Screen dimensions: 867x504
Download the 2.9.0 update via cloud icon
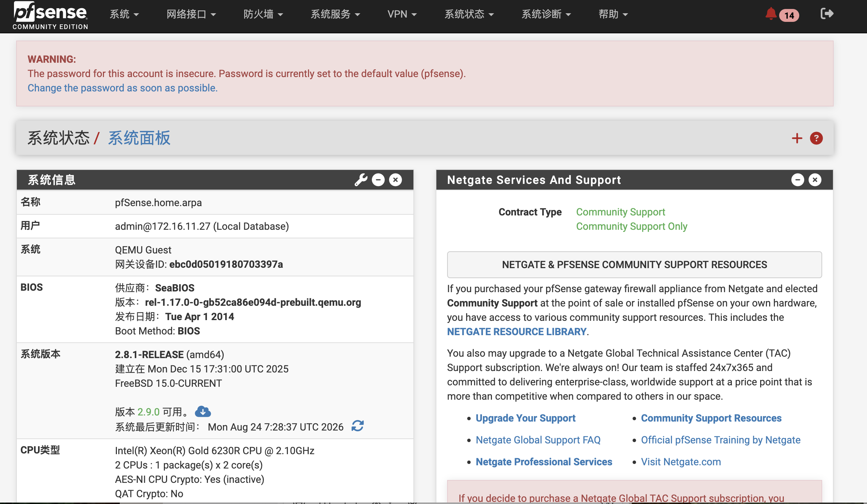pos(203,412)
